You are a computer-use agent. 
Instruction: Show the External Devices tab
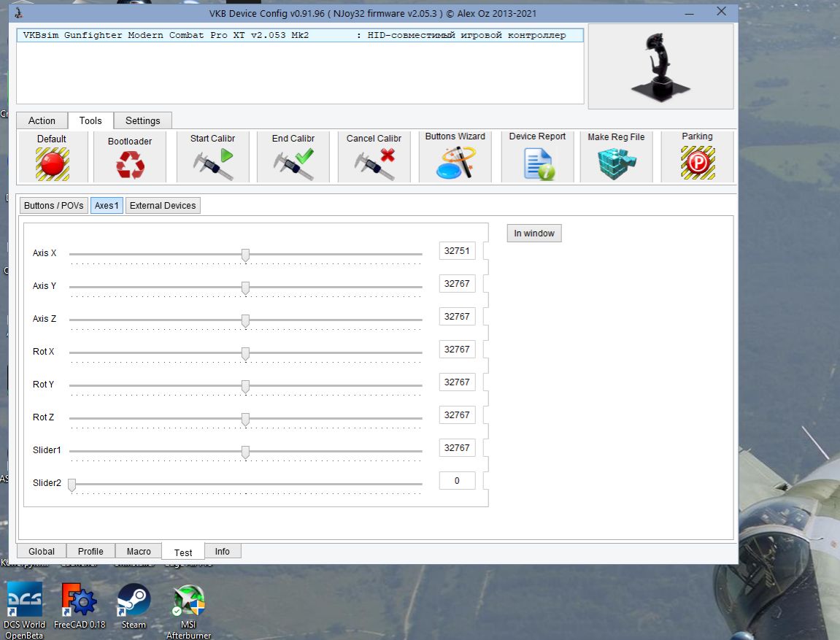point(163,206)
